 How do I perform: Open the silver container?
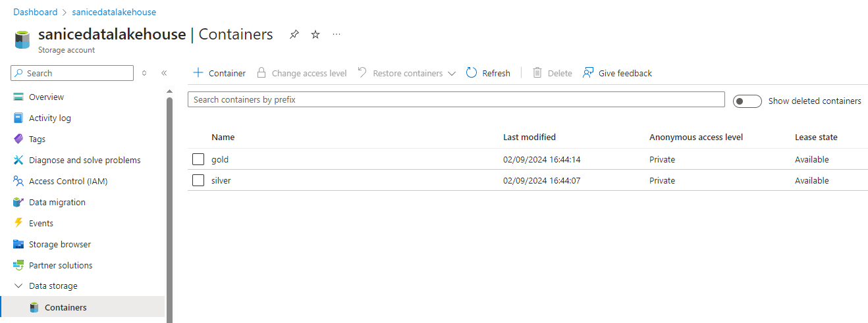point(221,180)
